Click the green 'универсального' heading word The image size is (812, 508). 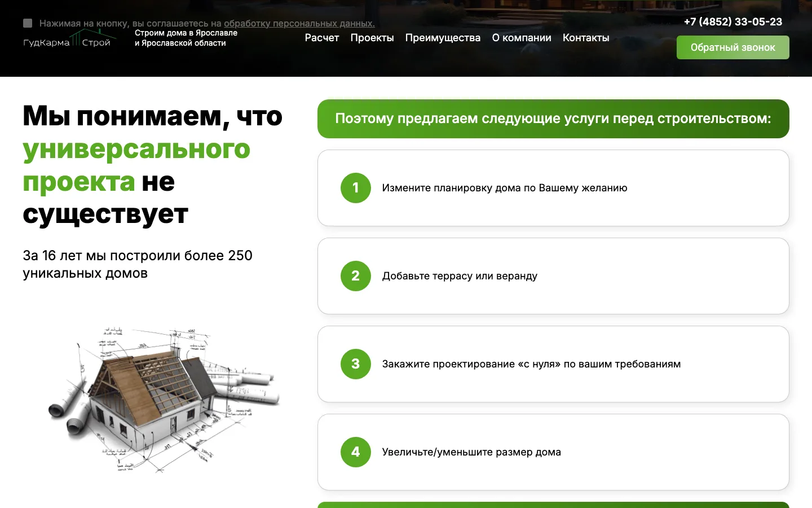[x=136, y=149]
